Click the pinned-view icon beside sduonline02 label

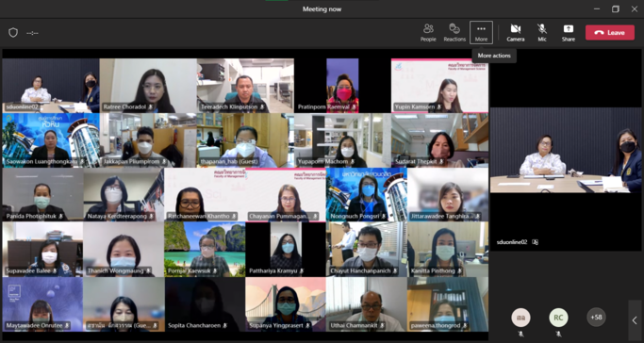coord(535,242)
